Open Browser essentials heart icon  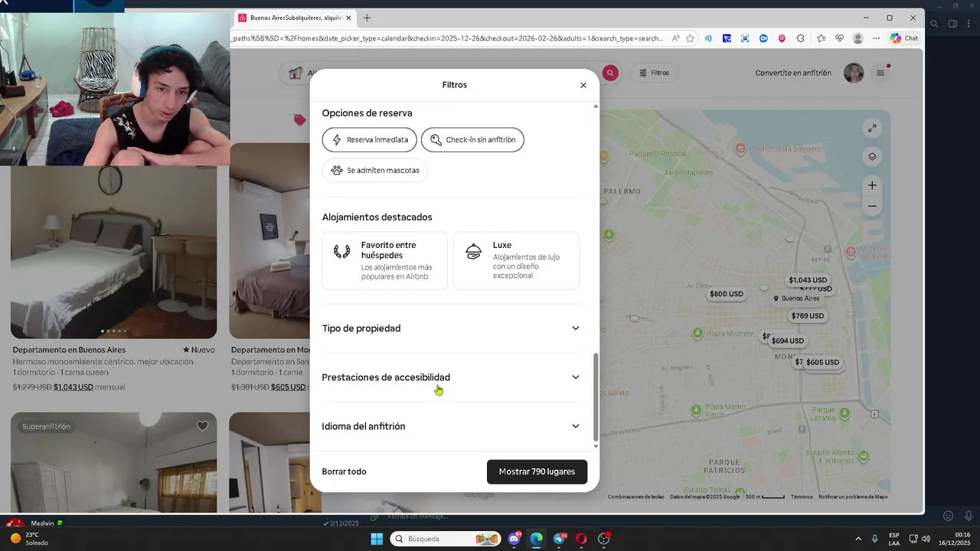(840, 38)
